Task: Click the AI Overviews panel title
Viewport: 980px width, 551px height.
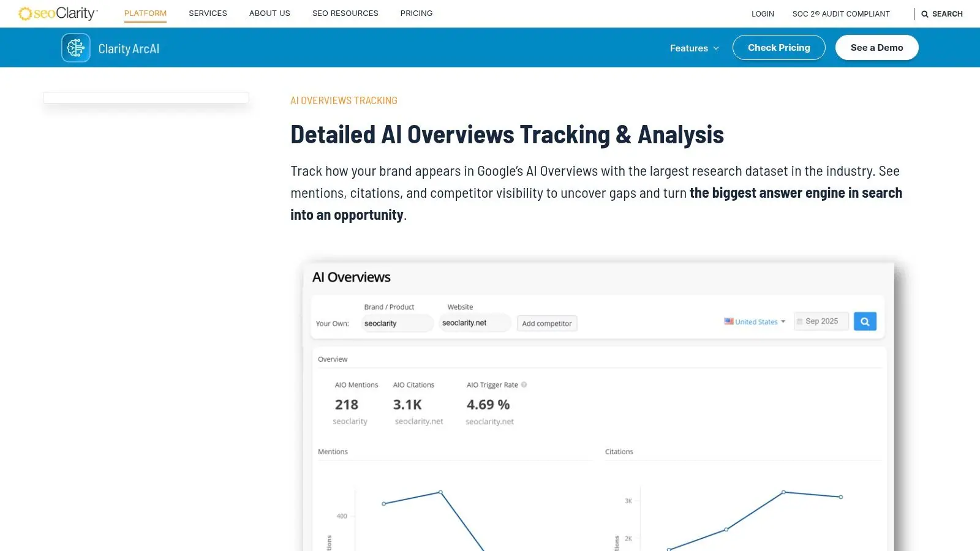Action: 352,277
